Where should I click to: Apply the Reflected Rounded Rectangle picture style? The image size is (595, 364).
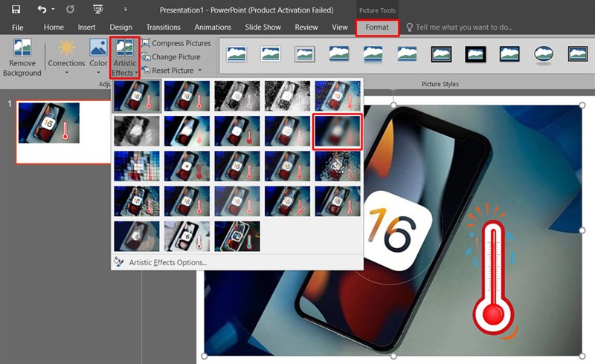[373, 53]
